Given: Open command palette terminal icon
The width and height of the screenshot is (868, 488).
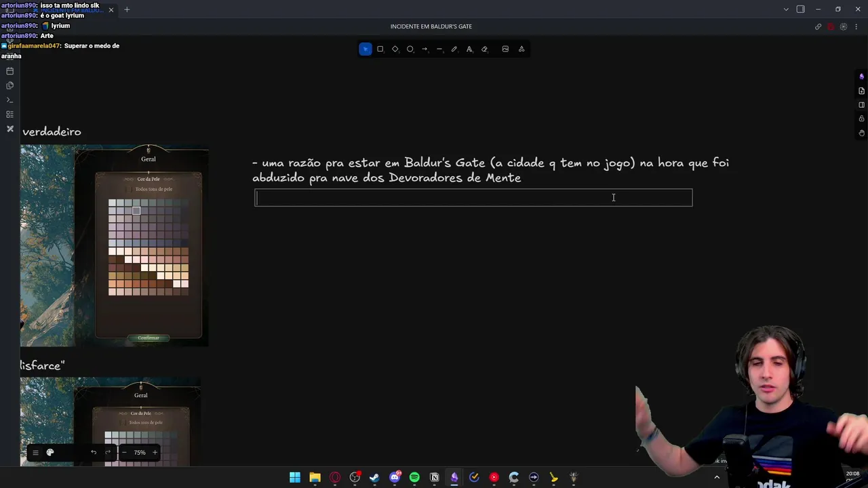Looking at the screenshot, I should click(x=9, y=100).
